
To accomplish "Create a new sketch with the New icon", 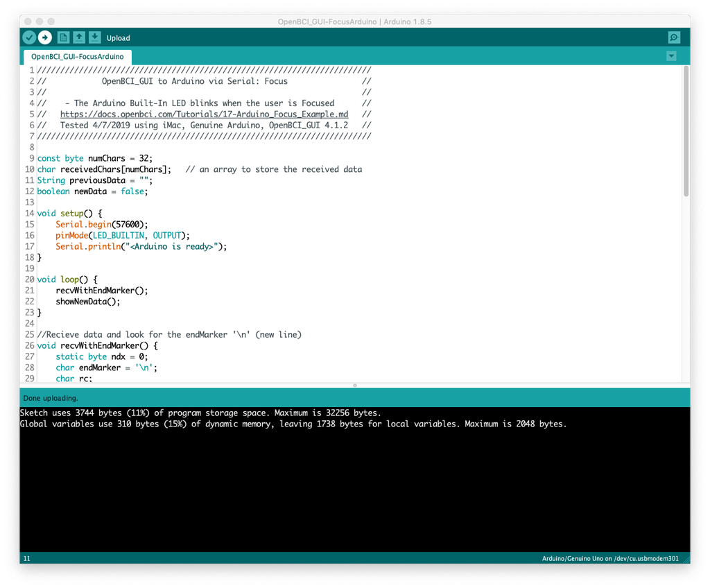I will point(63,37).
